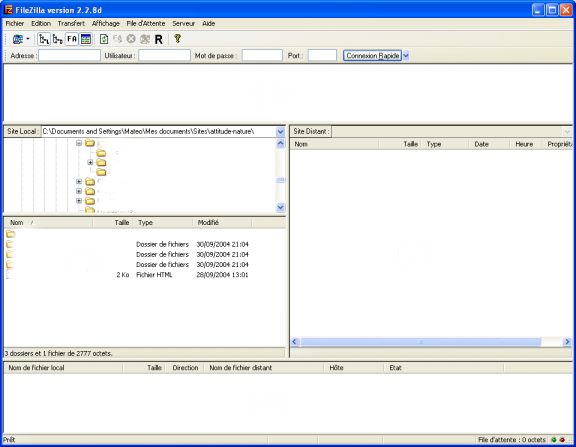Open the Site Manager icon

tap(18, 39)
